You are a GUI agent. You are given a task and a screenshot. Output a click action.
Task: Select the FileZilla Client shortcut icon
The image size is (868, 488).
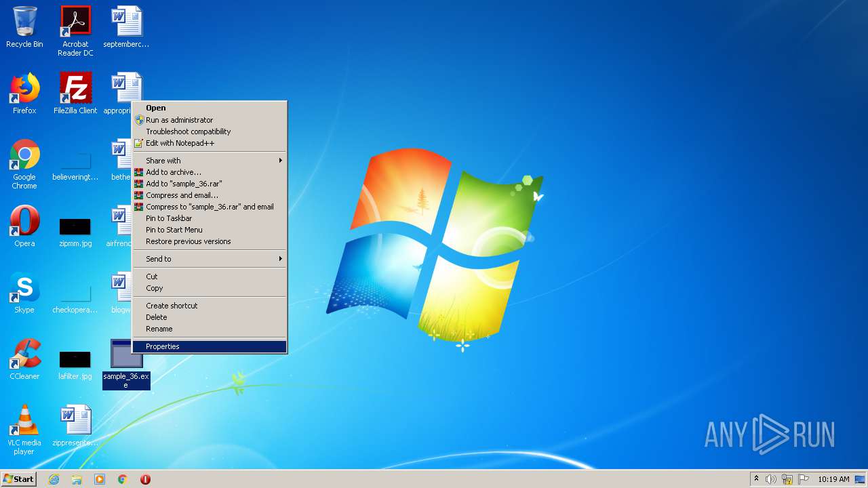pyautogui.click(x=75, y=94)
